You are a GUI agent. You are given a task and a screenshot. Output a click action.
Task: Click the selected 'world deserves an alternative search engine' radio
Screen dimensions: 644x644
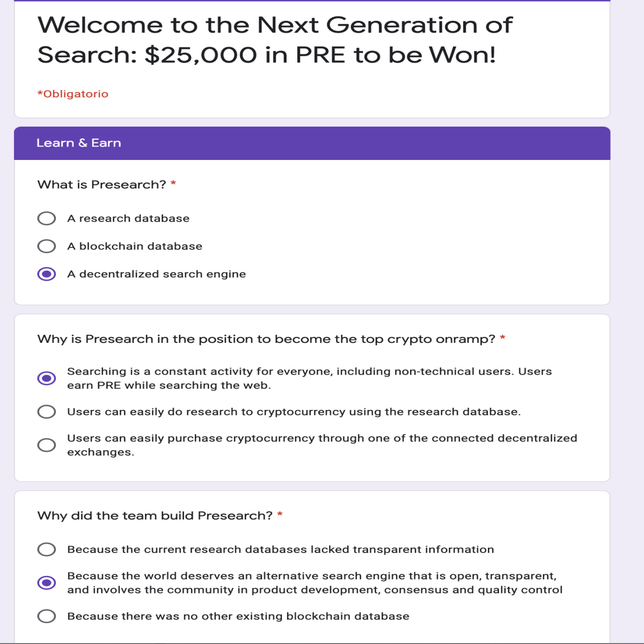pyautogui.click(x=47, y=583)
